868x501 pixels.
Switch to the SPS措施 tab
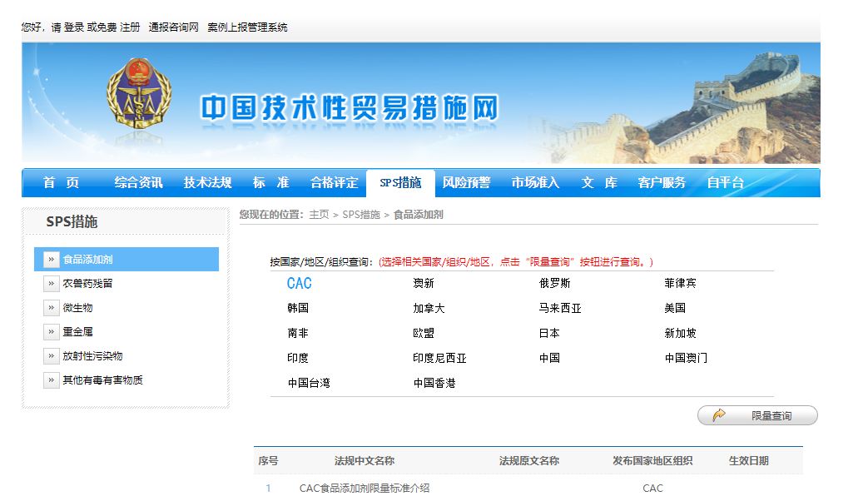pos(399,182)
